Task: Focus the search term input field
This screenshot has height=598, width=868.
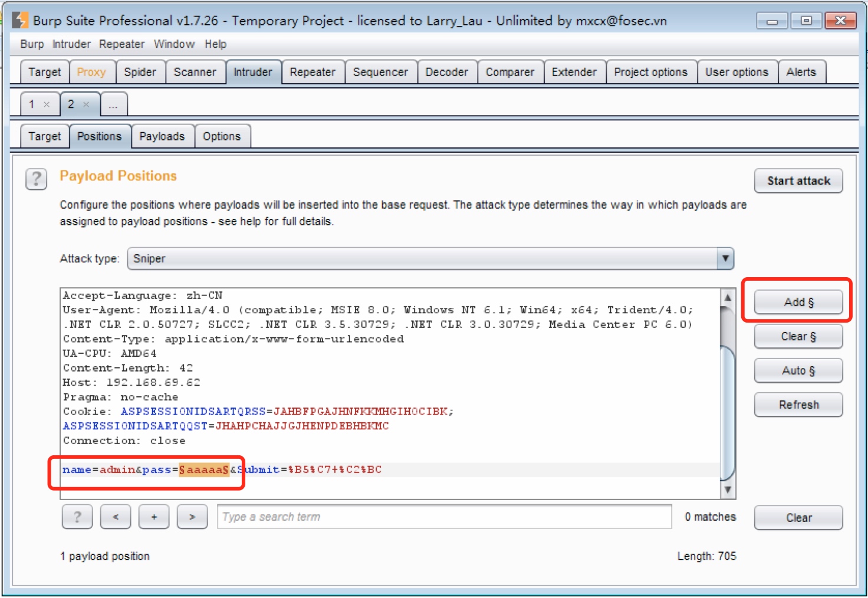Action: click(x=445, y=517)
